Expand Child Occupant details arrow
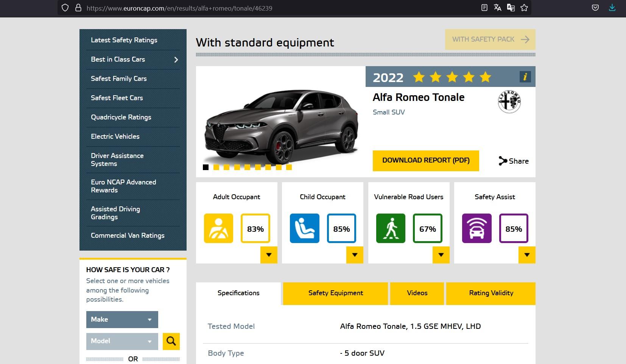626x364 pixels. click(355, 255)
